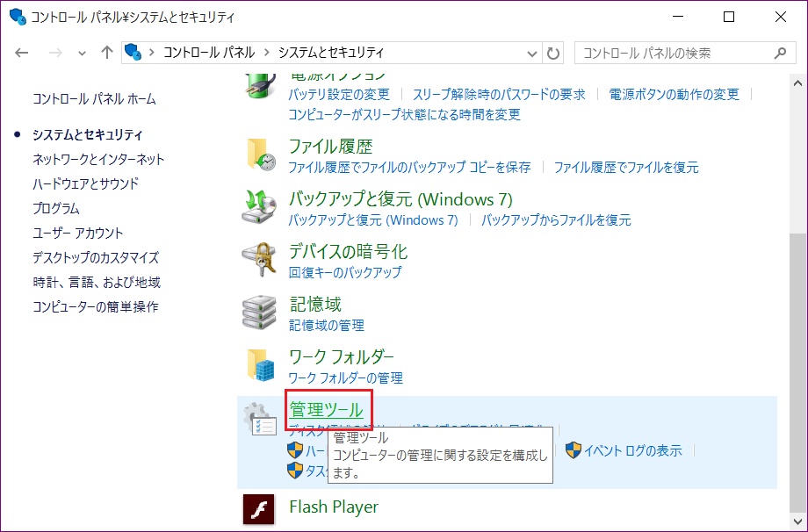The width and height of the screenshot is (808, 532).
Task: Expand the address bar history dropdown
Action: tap(532, 53)
